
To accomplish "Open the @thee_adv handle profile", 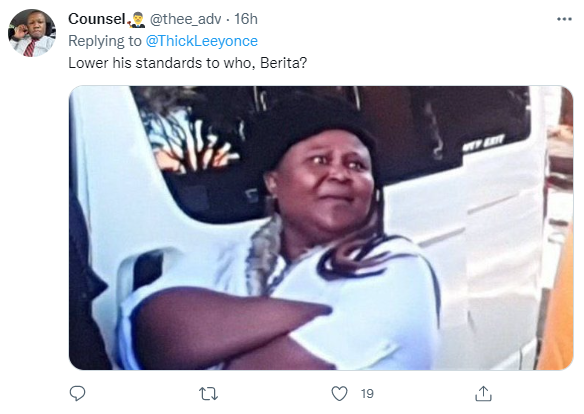I will point(185,19).
